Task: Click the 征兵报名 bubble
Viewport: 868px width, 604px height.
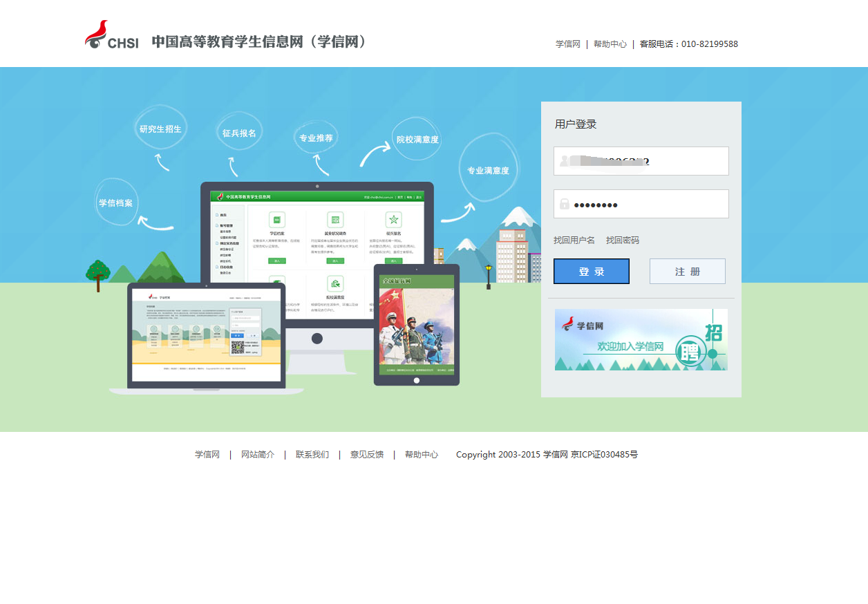Action: coord(239,133)
